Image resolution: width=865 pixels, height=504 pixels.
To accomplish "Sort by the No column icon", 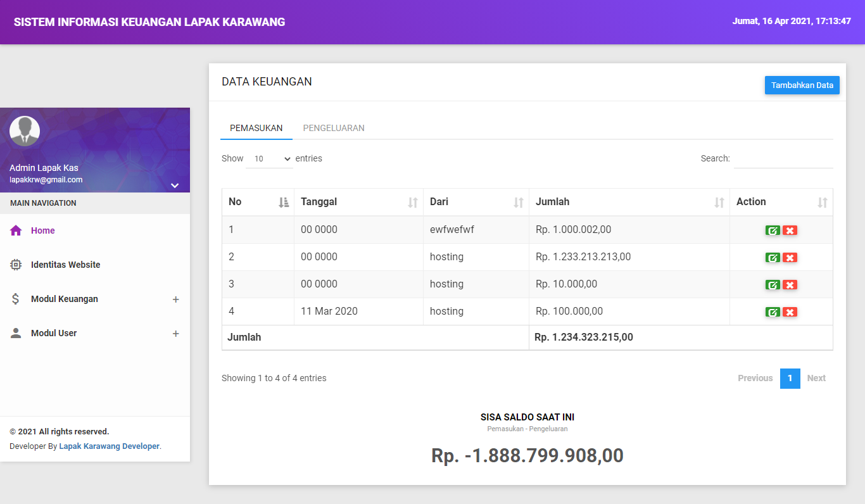I will click(284, 203).
